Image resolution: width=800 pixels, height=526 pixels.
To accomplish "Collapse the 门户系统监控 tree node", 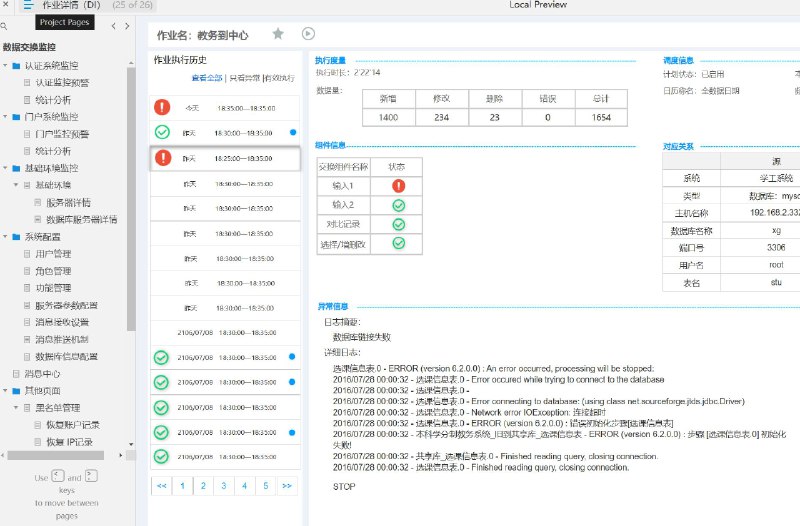I will click(5, 116).
